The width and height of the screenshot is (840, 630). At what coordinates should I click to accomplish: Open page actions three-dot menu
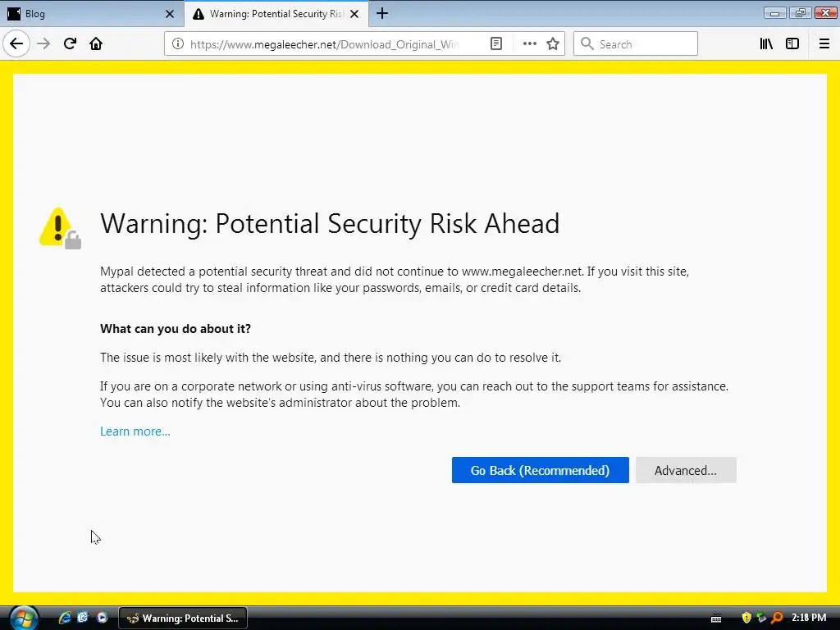click(x=529, y=44)
